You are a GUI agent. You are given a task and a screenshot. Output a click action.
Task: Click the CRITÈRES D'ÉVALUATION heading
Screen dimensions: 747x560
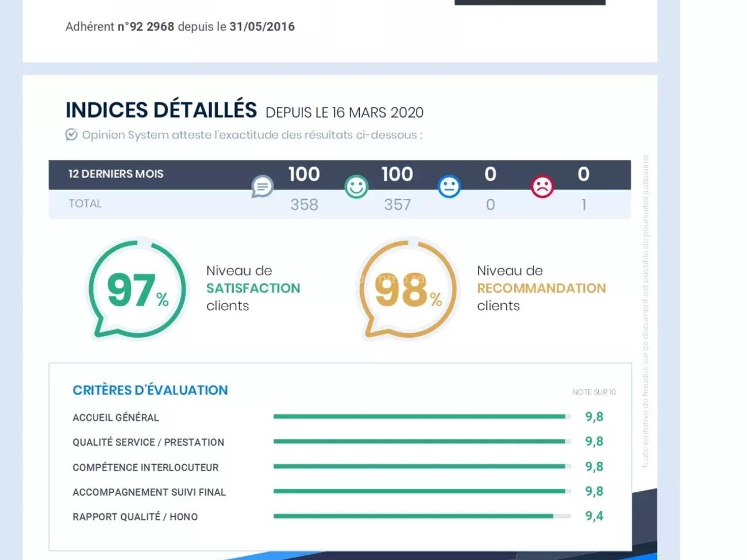coord(150,391)
